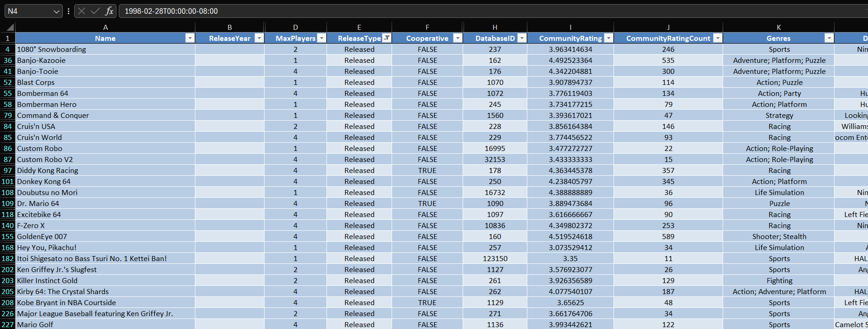Screen dimensions: 868x329
Task: Click Released in F-Zero X row
Action: [359, 225]
